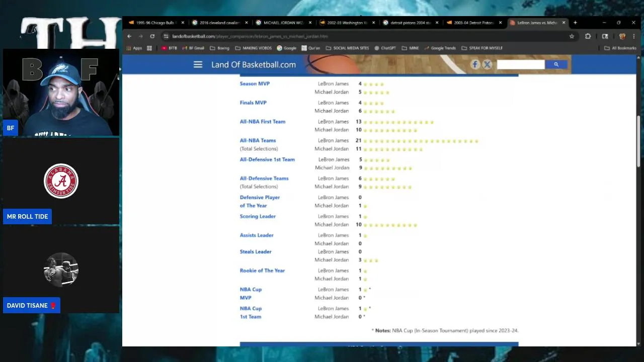Open the Scoring Leader link
Screen dimensions: 644x362
tap(258, 216)
